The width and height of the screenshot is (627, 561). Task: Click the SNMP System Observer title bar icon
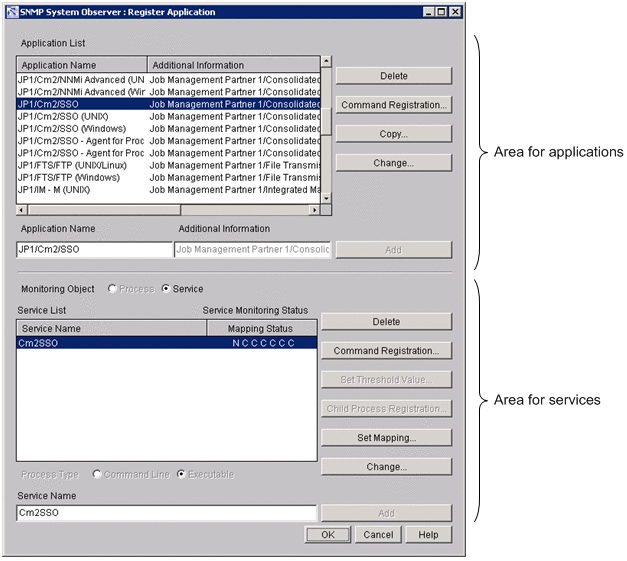(x=11, y=11)
